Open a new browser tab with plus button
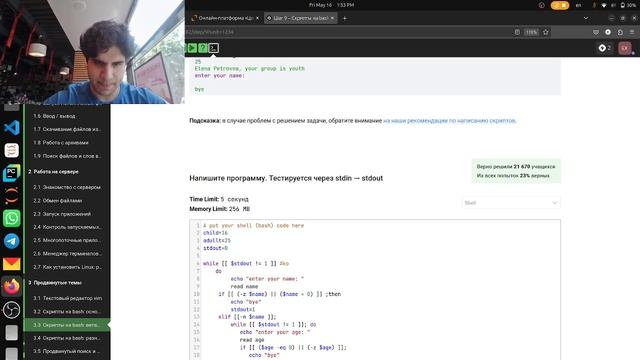 coord(345,18)
